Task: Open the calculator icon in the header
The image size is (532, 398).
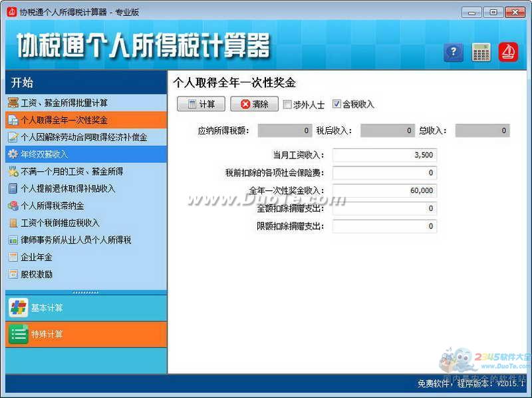Action: pos(481,53)
